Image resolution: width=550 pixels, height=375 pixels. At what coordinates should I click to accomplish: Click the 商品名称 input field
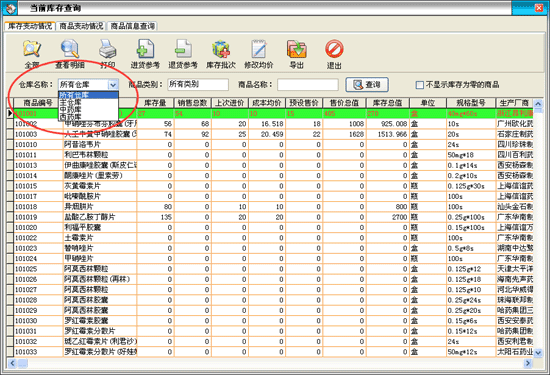(308, 85)
